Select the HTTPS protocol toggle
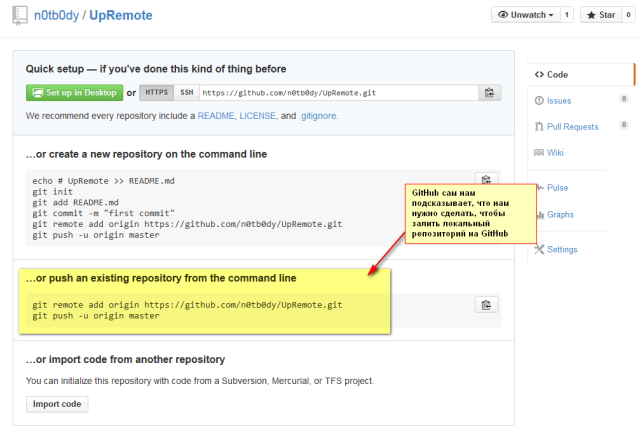Image resolution: width=640 pixels, height=431 pixels. pyautogui.click(x=157, y=93)
